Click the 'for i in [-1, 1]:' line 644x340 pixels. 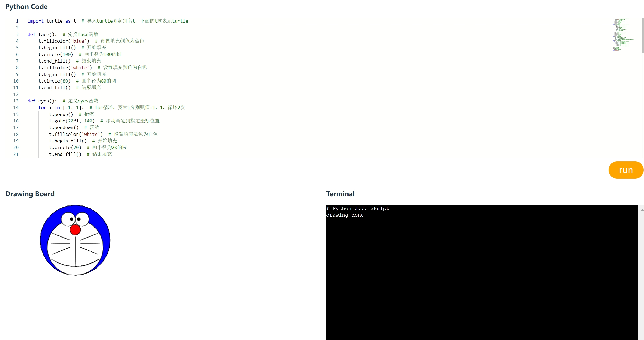(x=112, y=107)
